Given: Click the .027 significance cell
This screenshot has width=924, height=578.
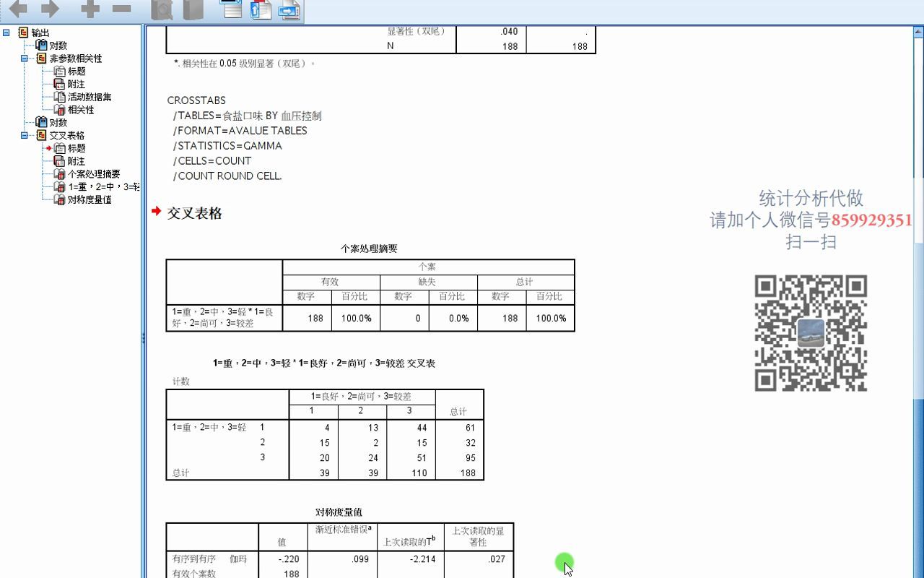Looking at the screenshot, I should point(479,559).
